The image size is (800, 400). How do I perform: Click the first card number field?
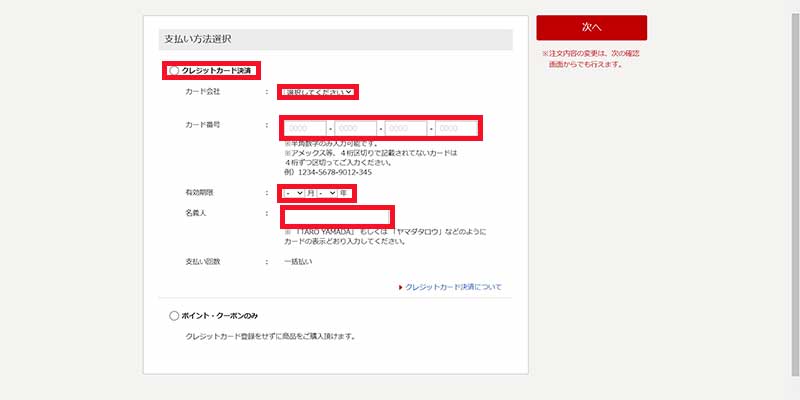click(x=307, y=128)
